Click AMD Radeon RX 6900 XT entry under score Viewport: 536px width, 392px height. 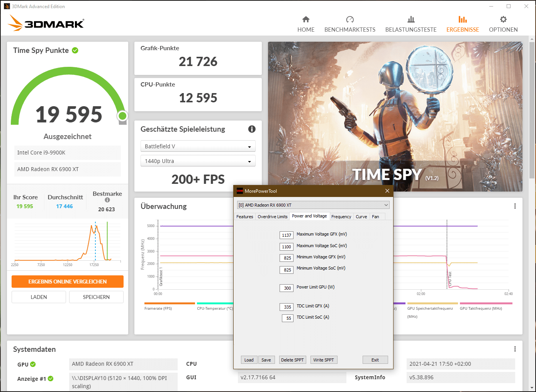coord(68,169)
